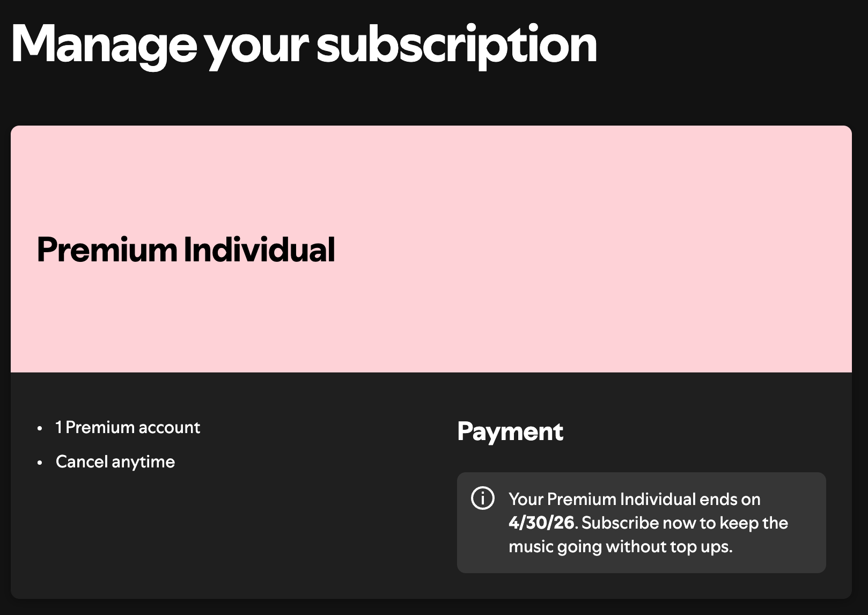Click the pink plan card banner

tap(431, 249)
